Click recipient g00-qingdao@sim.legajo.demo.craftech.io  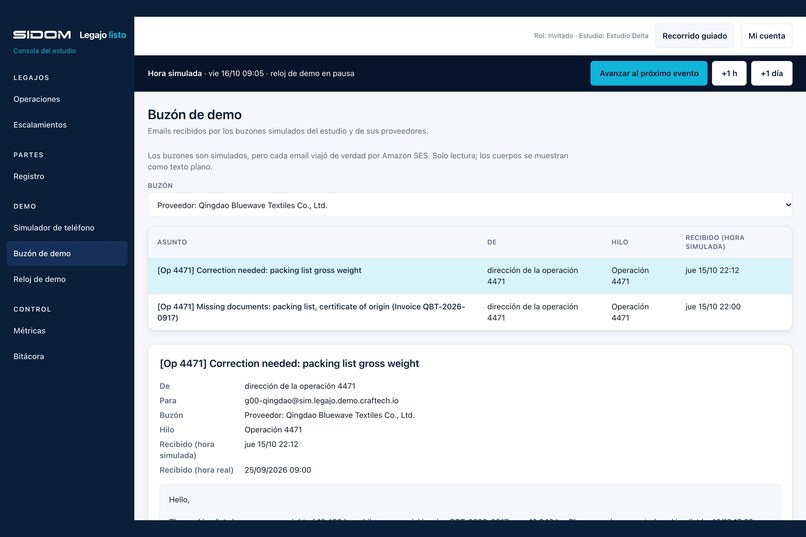(x=321, y=400)
